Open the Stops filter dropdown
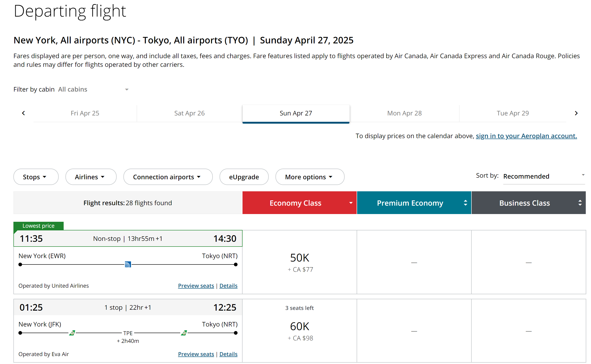The height and width of the screenshot is (364, 591). [36, 177]
